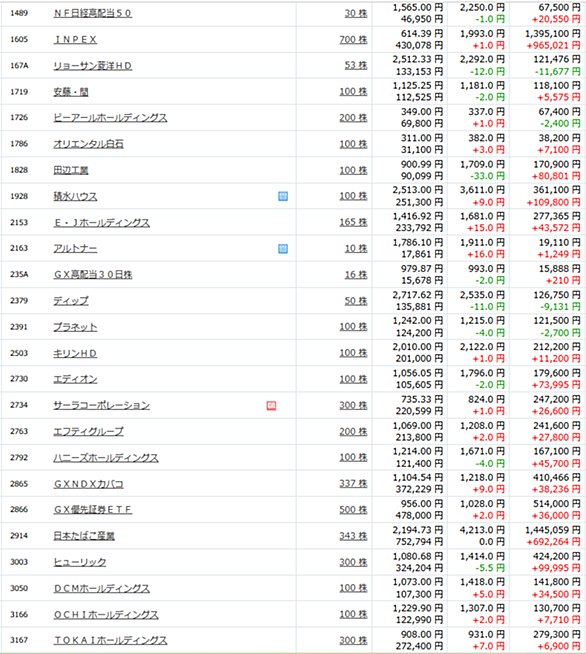Click the 50株 quantity link for ディップ
The image size is (586, 654).
[356, 301]
